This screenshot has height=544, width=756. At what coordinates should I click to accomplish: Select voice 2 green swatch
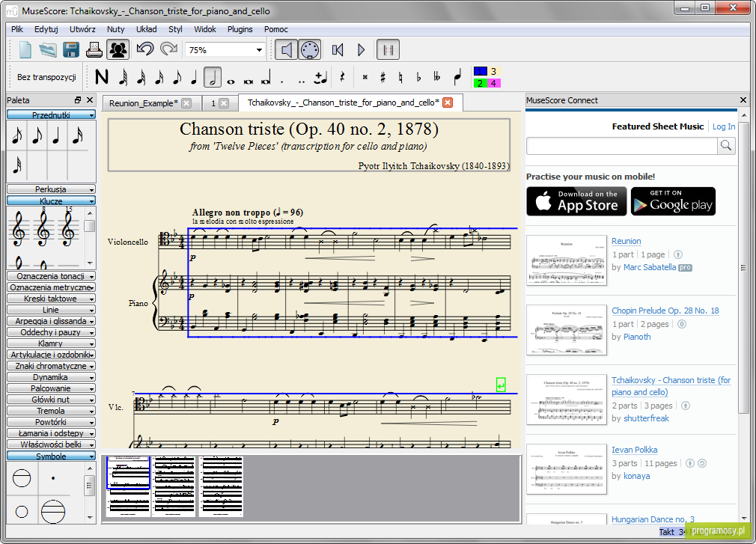[x=481, y=83]
